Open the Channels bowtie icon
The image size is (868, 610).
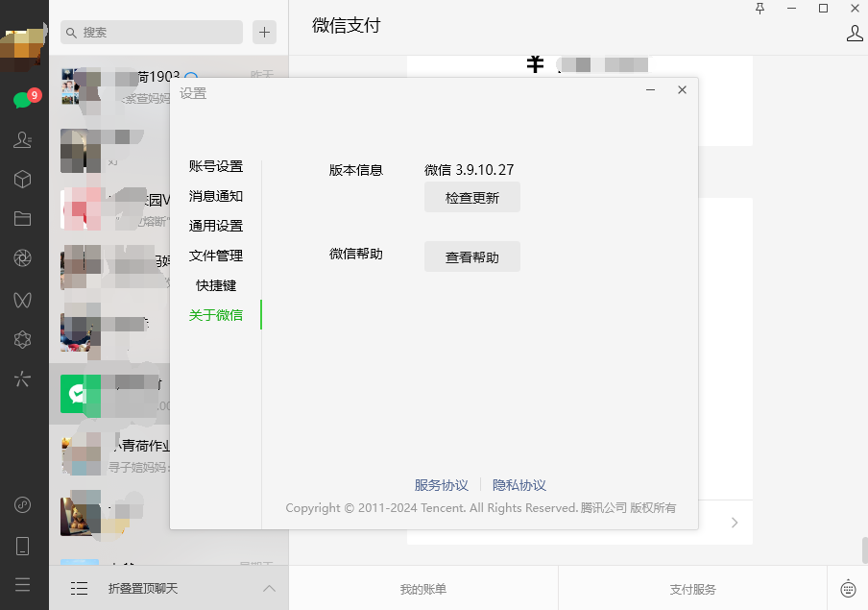point(24,300)
